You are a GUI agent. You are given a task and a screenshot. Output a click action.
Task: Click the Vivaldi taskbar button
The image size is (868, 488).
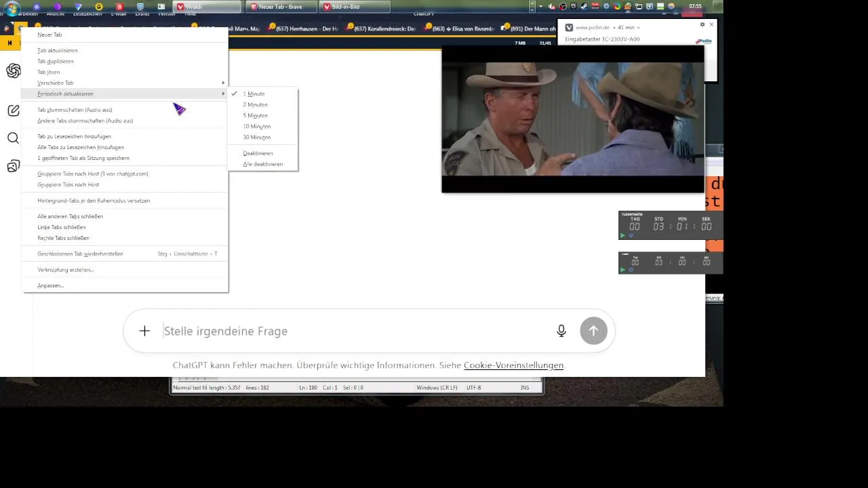click(x=207, y=6)
